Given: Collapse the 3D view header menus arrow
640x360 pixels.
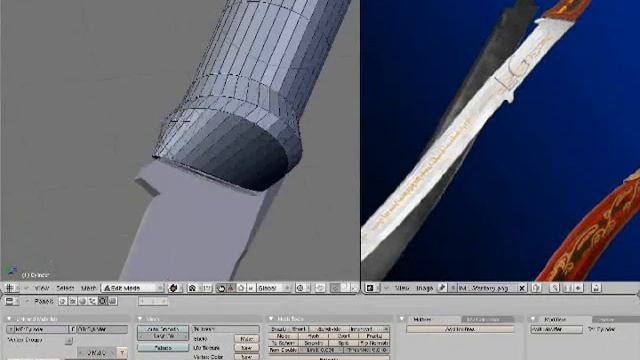Looking at the screenshot, I should tap(26, 288).
